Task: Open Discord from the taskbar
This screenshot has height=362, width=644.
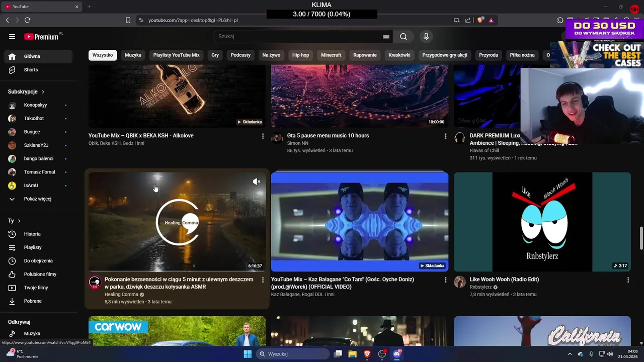Action: [396, 354]
